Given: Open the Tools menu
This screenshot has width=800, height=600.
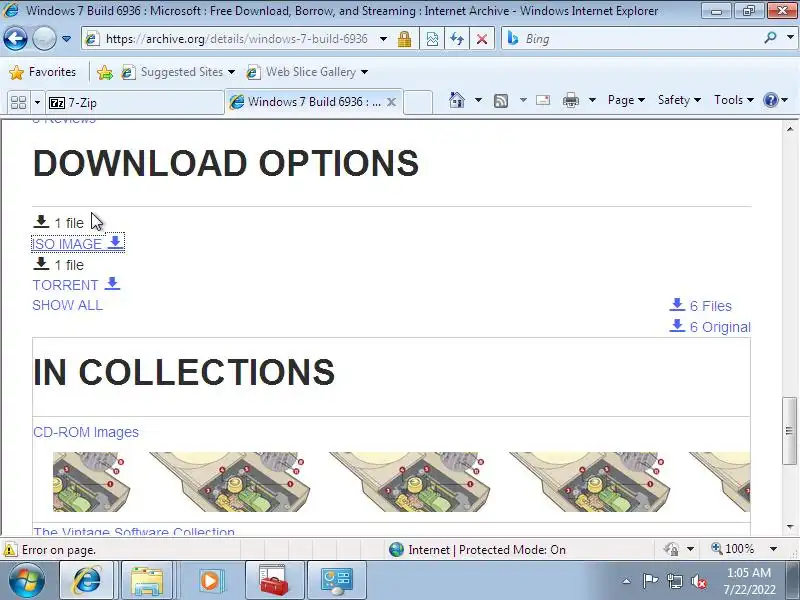Looking at the screenshot, I should pos(734,100).
